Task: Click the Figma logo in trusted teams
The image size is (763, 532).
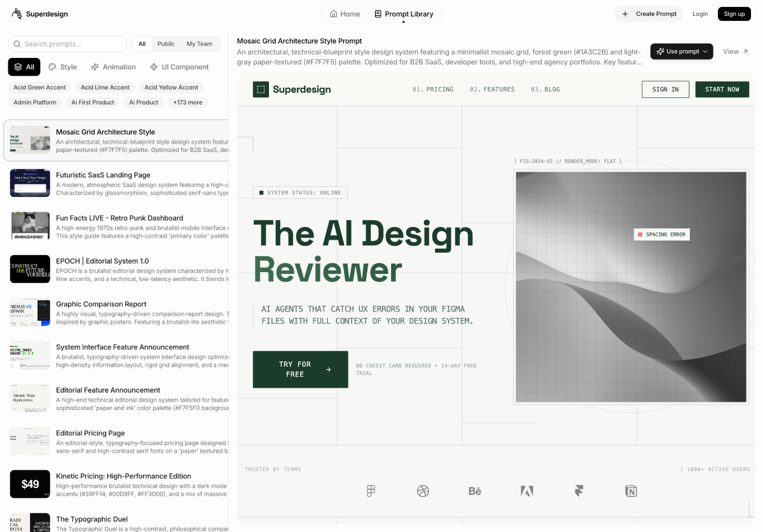Action: click(371, 491)
